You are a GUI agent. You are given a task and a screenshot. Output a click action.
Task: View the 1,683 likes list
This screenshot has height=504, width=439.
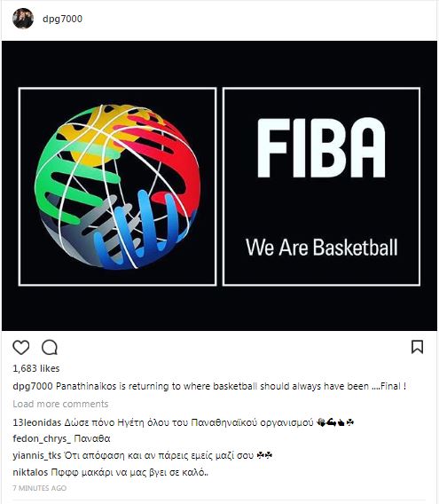click(36, 368)
